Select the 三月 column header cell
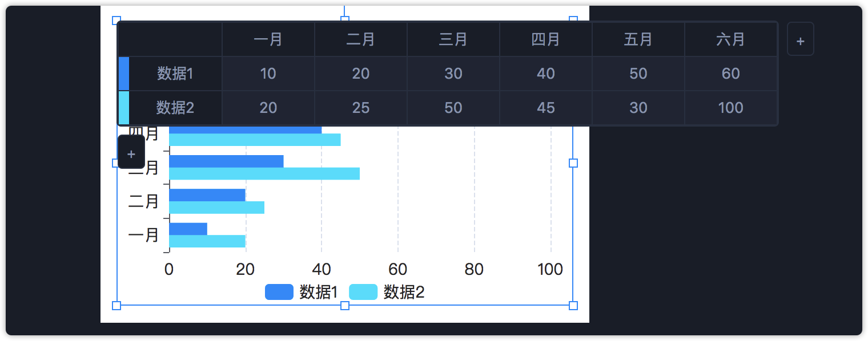This screenshot has width=868, height=341. [x=453, y=39]
